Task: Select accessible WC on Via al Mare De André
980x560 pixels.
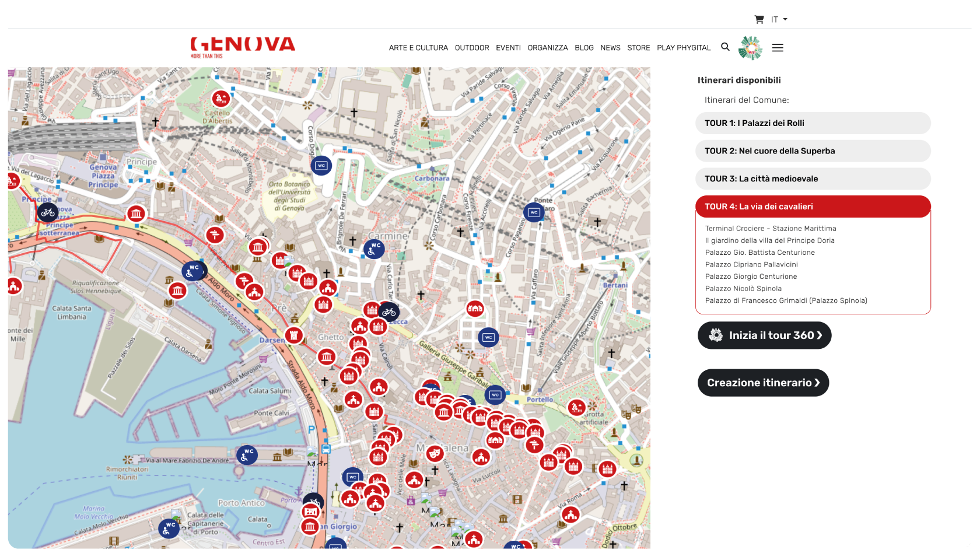Action: (x=247, y=455)
